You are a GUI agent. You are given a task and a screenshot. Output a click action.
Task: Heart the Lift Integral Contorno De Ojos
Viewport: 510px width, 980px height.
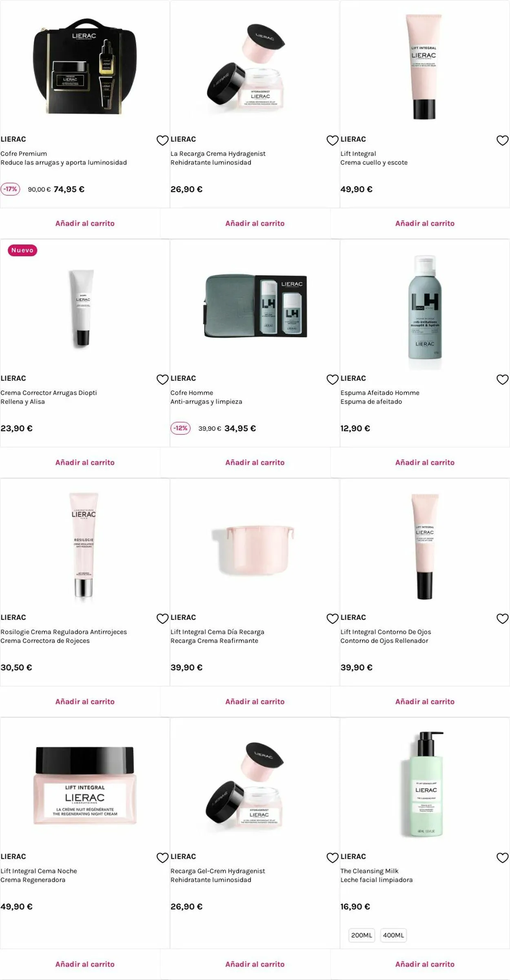coord(502,619)
